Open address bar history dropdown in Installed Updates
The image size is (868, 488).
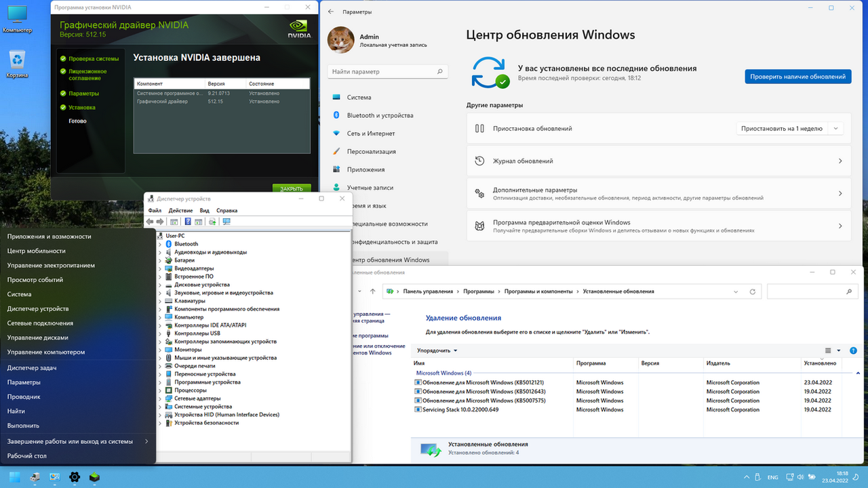pos(736,291)
